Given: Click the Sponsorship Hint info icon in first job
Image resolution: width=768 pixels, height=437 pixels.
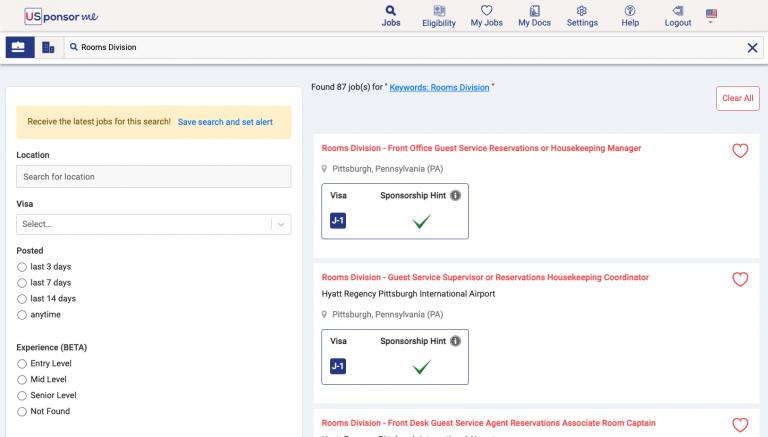Looking at the screenshot, I should pyautogui.click(x=455, y=196).
